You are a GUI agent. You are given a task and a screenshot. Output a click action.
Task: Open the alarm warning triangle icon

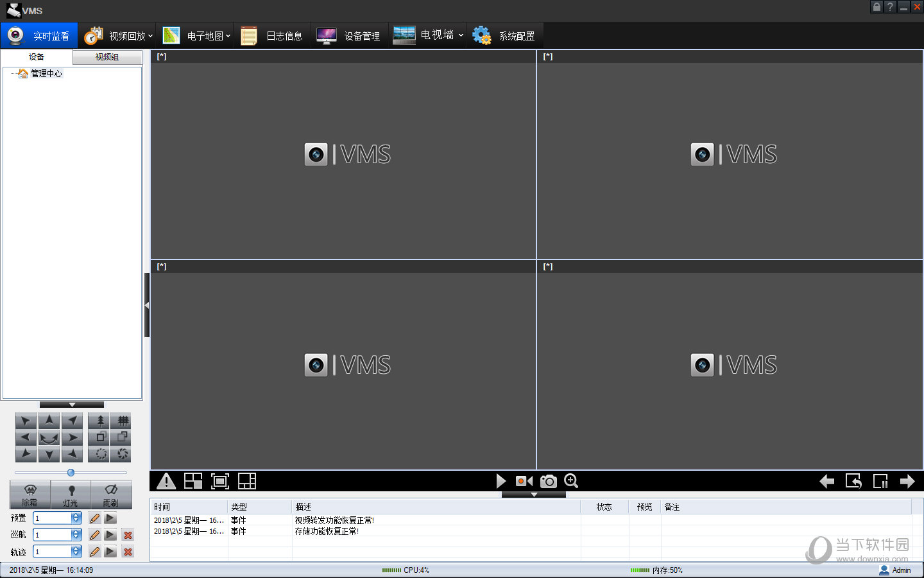(x=166, y=481)
